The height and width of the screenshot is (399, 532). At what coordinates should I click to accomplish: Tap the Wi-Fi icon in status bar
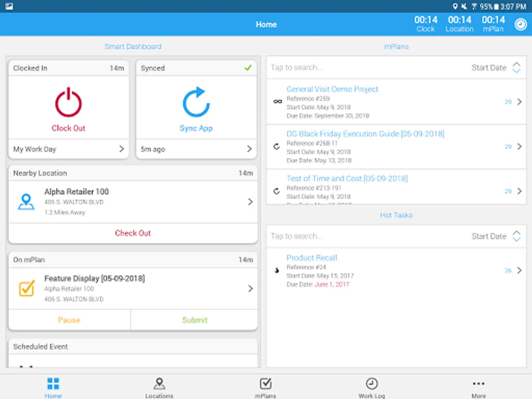(474, 6)
